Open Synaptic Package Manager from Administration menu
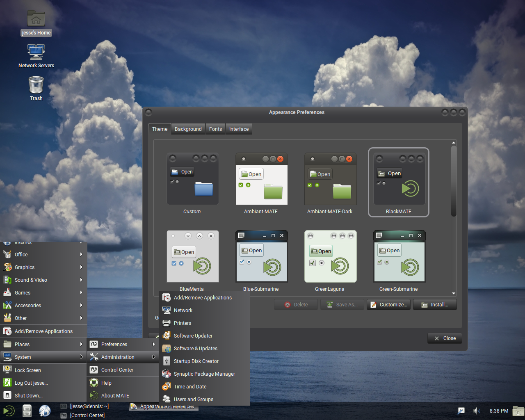The width and height of the screenshot is (525, 420). pyautogui.click(x=204, y=374)
